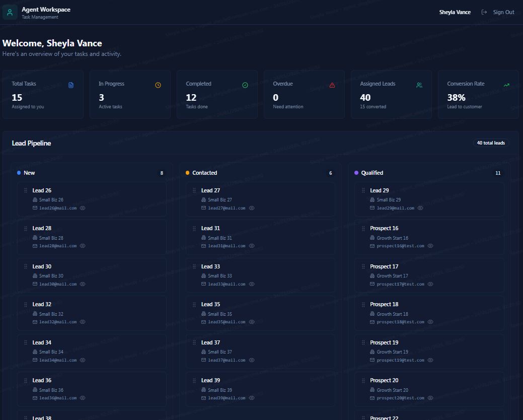The width and height of the screenshot is (523, 420).
Task: Toggle the eye icon on Prospect 17 card
Action: pos(430,284)
